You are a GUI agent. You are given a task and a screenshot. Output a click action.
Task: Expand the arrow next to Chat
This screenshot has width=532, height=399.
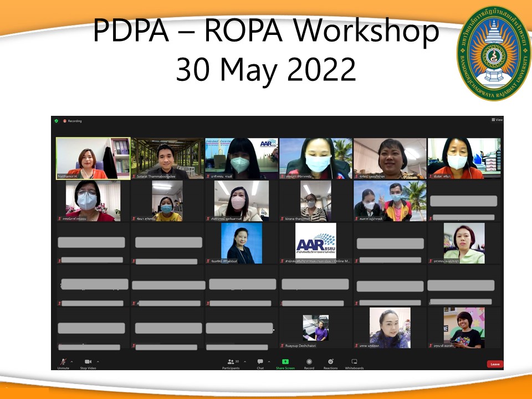click(x=269, y=361)
